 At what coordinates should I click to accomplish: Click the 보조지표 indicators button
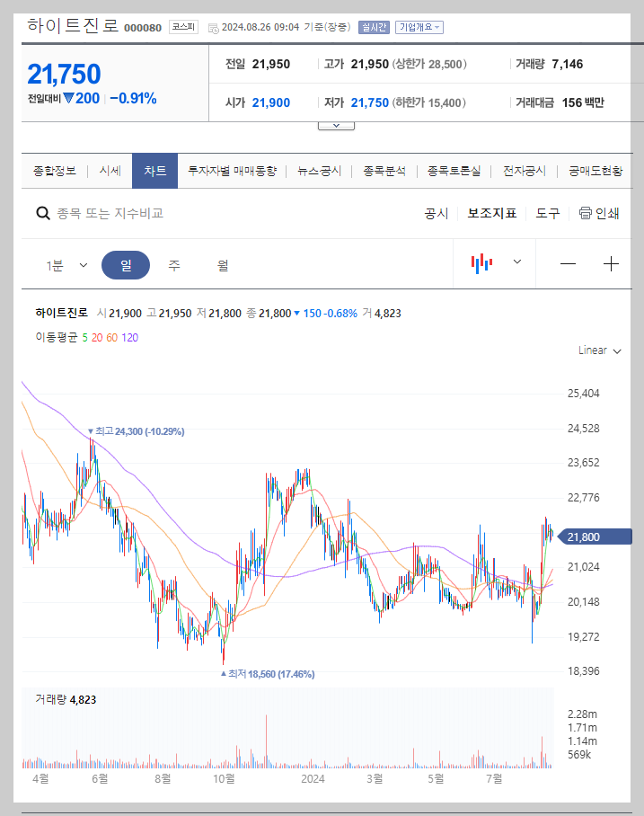pos(491,214)
